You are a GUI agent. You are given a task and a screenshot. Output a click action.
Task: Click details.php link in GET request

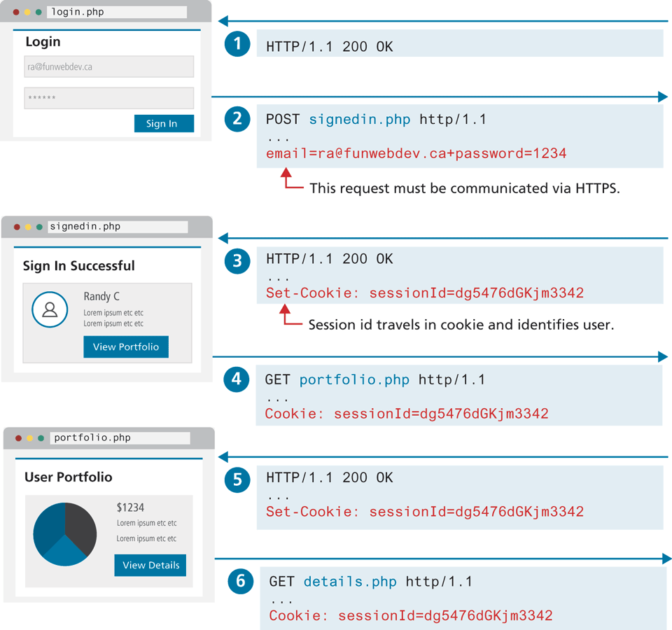[350, 582]
